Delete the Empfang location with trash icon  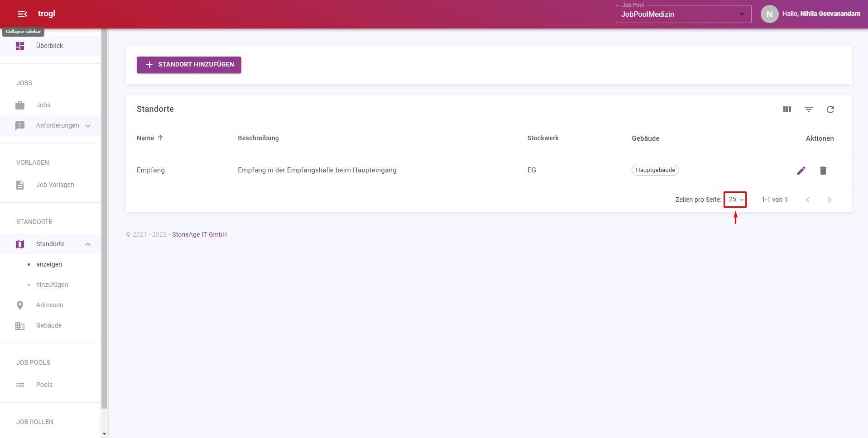(x=823, y=171)
